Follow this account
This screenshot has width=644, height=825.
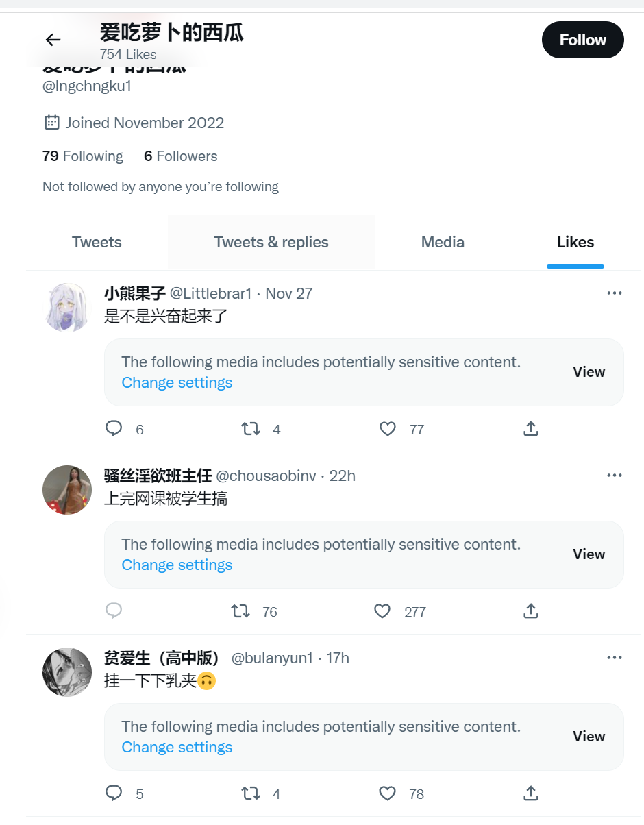point(583,40)
